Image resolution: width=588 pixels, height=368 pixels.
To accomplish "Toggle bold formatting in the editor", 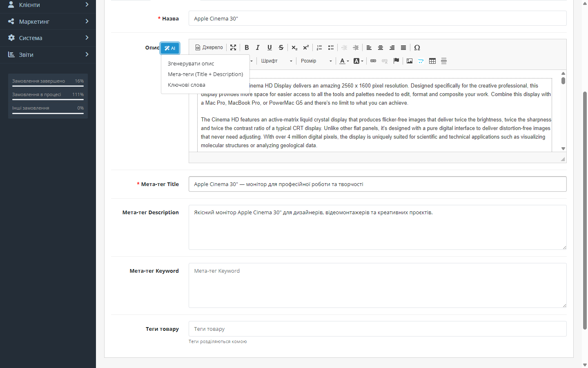I will 247,47.
